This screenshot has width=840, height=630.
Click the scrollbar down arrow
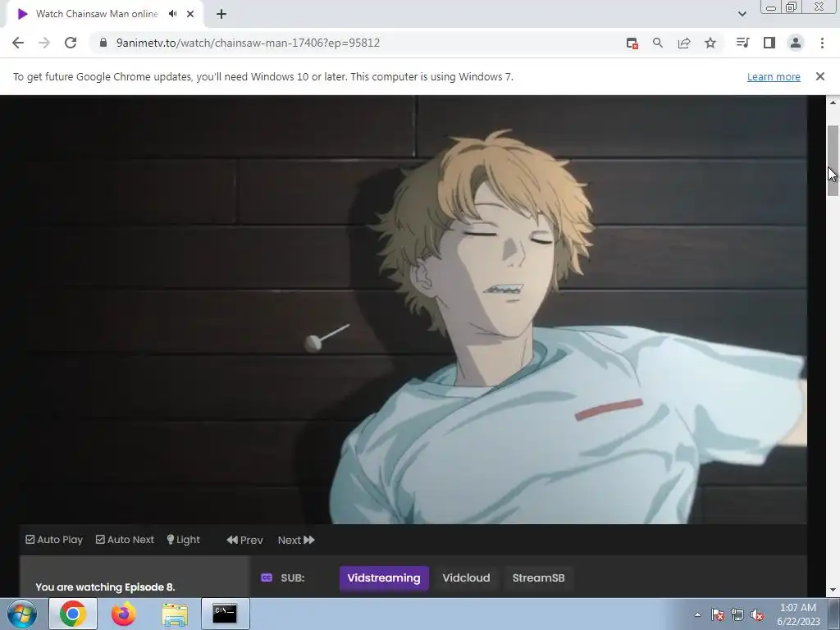coord(833,591)
